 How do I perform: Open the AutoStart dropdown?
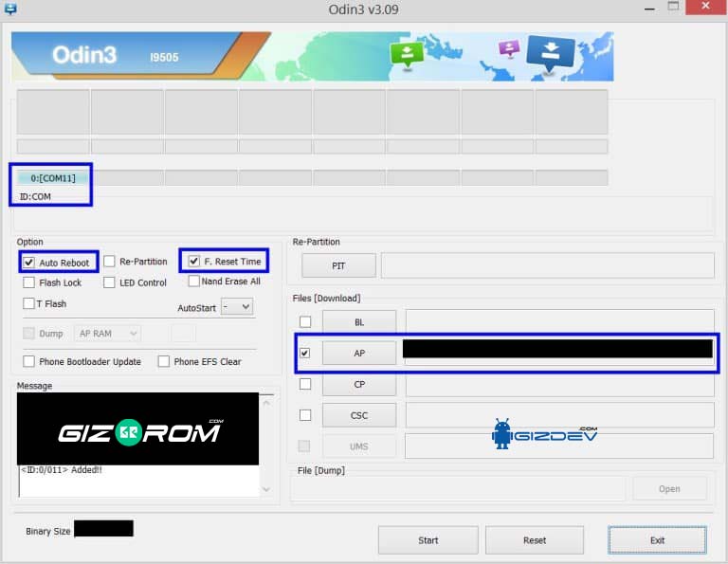(237, 307)
